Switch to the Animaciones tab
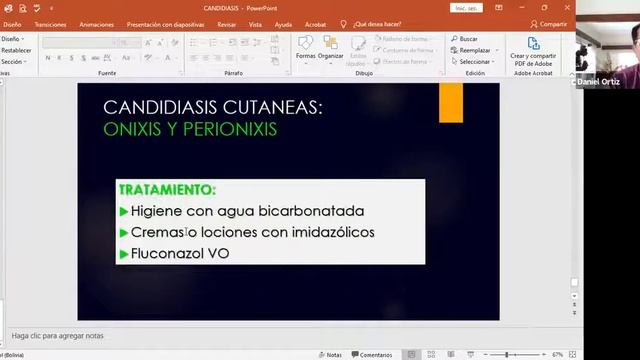The width and height of the screenshot is (640, 360). [96, 24]
